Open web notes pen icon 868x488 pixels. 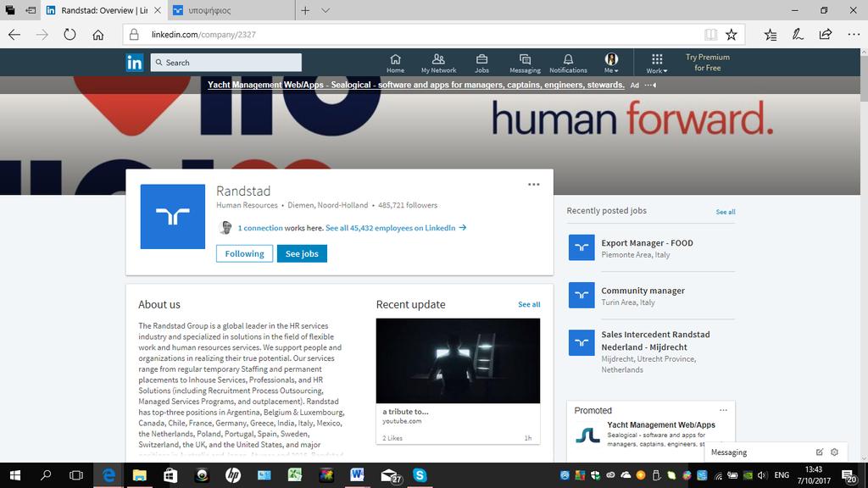(798, 34)
